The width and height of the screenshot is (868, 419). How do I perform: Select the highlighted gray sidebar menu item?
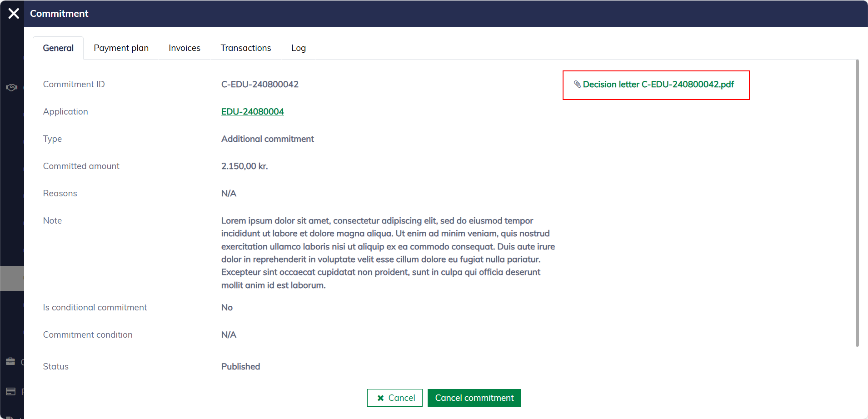12,278
